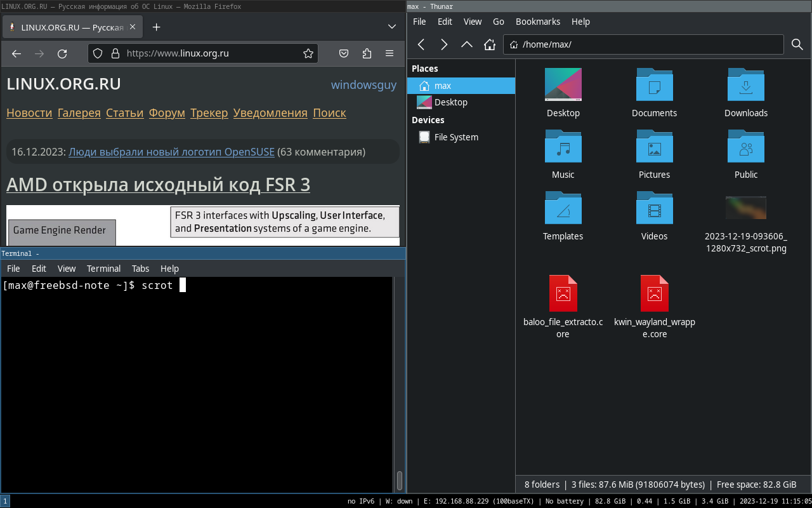
Task: Open Terminal Tabs menu
Action: 141,269
